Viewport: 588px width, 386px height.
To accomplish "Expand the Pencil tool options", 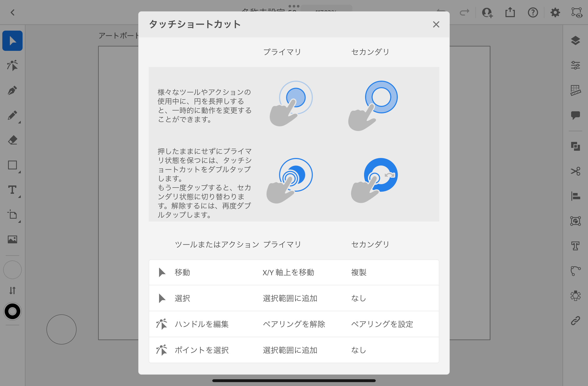I will point(19,122).
